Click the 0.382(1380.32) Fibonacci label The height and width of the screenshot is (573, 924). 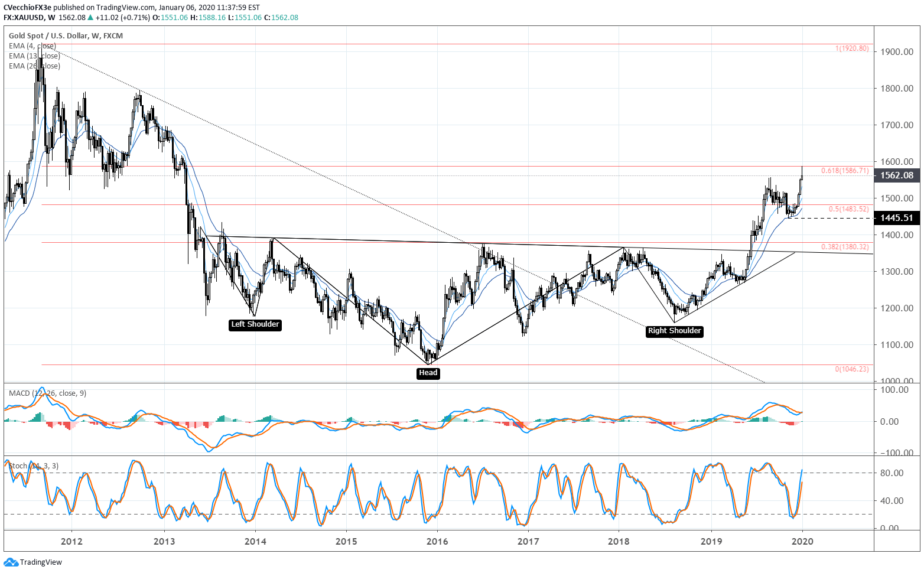click(845, 247)
